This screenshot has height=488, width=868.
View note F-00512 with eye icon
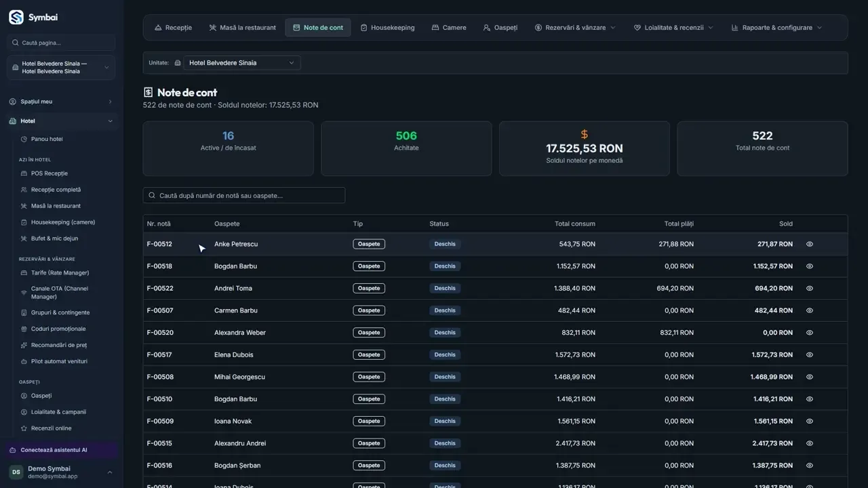coord(810,244)
